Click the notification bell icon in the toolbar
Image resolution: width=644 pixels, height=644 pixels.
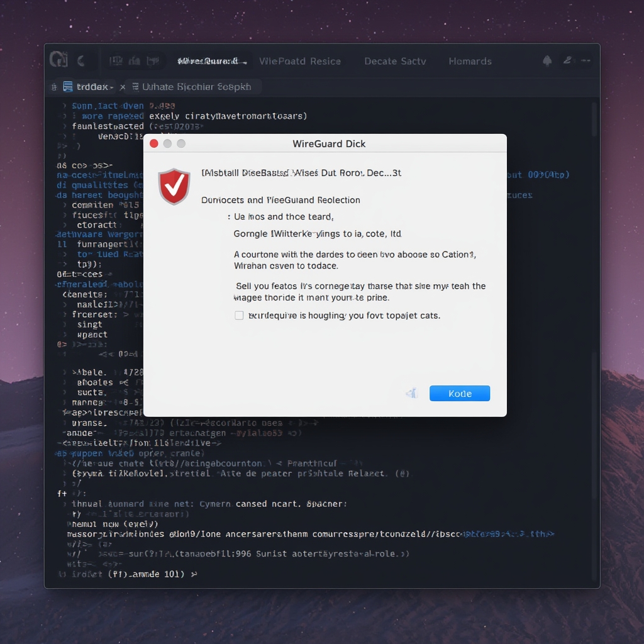pyautogui.click(x=547, y=60)
